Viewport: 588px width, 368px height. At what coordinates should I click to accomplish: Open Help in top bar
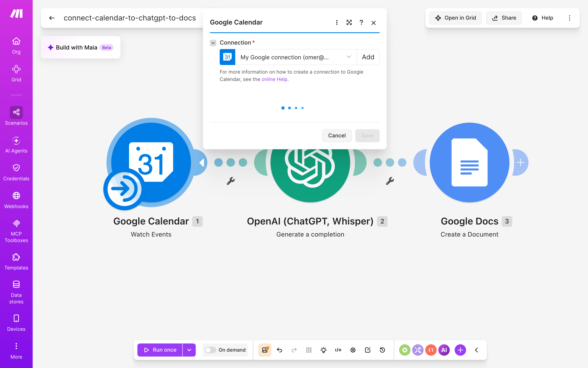point(542,18)
